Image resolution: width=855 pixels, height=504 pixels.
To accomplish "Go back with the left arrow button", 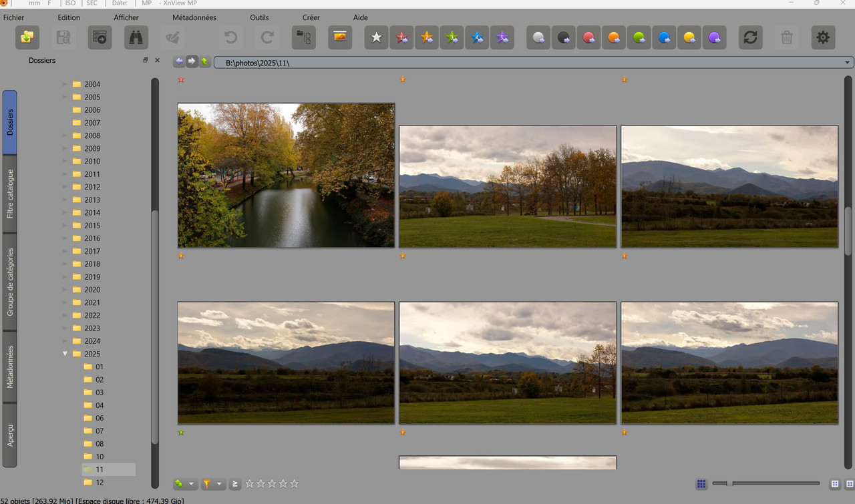I will tap(179, 61).
